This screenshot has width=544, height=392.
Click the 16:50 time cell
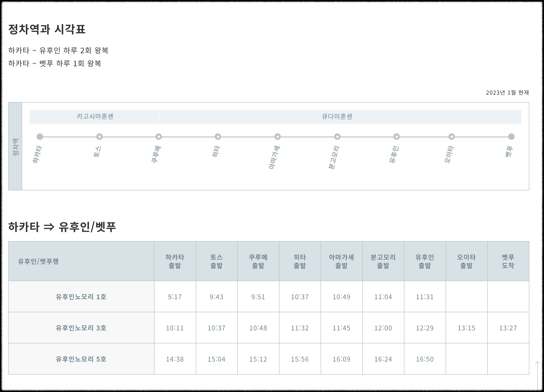[x=425, y=359]
